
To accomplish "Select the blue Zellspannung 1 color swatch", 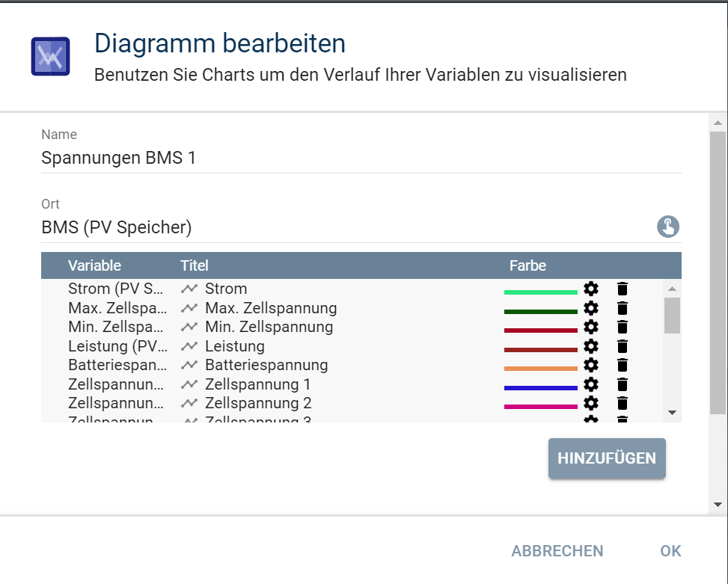I will pos(541,388).
